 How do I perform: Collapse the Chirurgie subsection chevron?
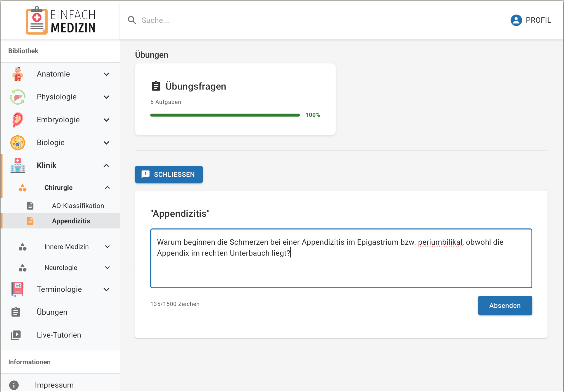tap(107, 188)
